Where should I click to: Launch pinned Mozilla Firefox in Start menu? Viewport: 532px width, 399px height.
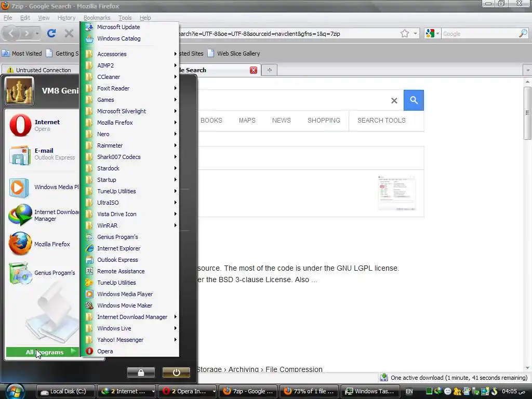pos(20,244)
